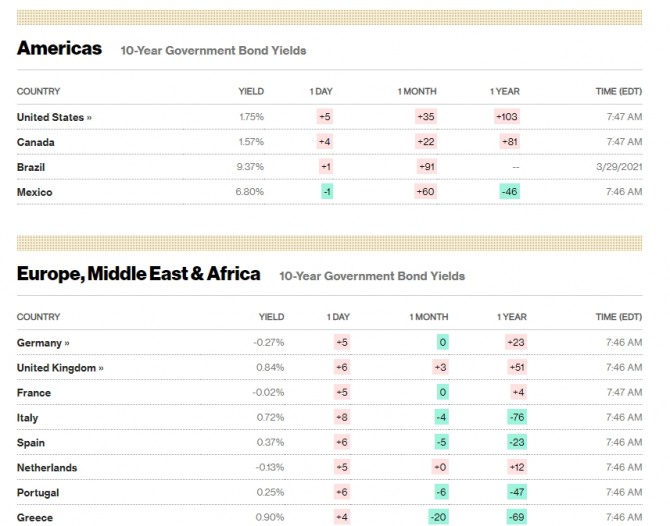
Task: Click the Brazil country row label
Action: (x=31, y=167)
